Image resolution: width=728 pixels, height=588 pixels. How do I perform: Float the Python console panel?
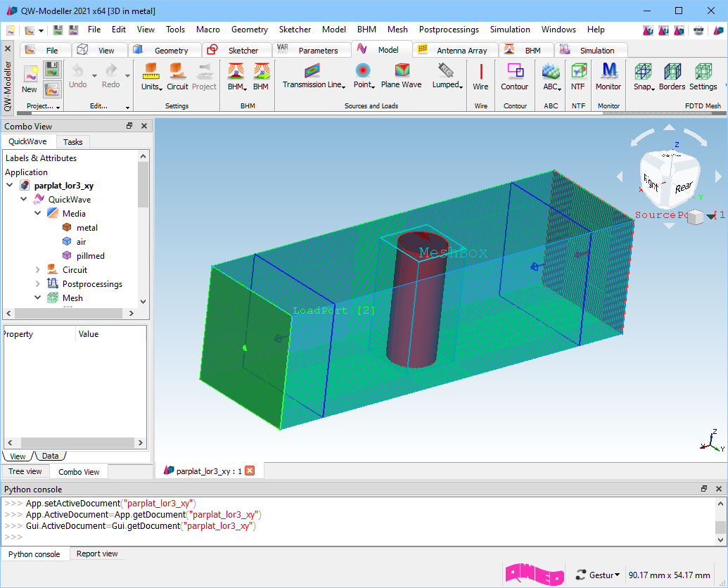[x=704, y=489]
